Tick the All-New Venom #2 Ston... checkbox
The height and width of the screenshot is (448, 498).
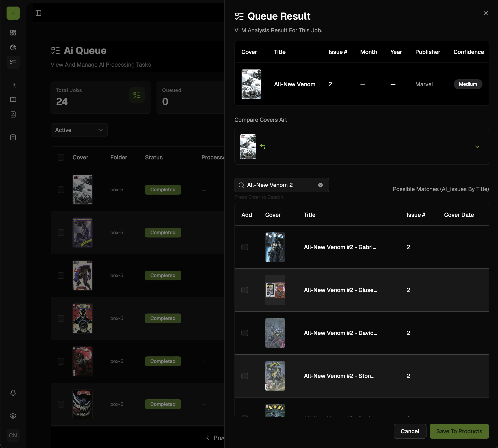(245, 376)
